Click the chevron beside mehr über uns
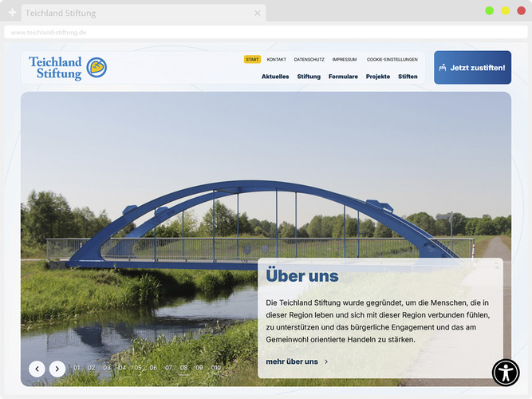 pos(326,361)
